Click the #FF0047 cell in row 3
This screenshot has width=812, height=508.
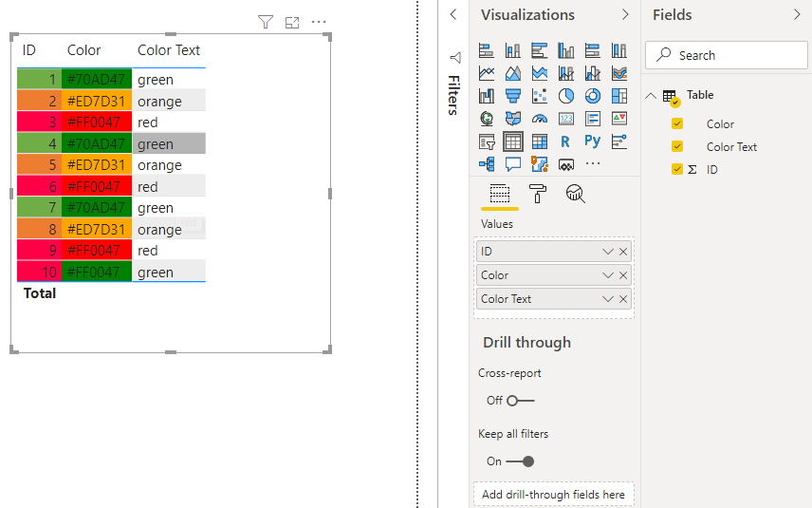coord(97,122)
